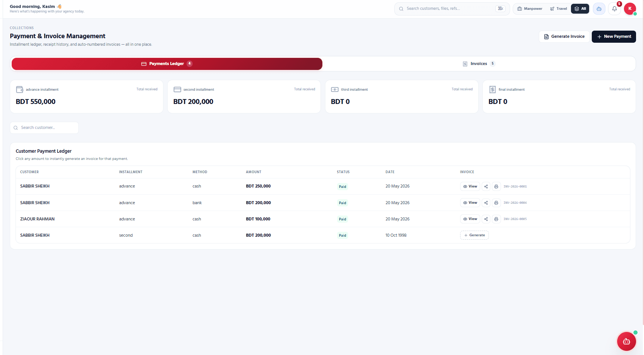Image resolution: width=644 pixels, height=355 pixels.
Task: Generate invoice for second installment payment
Action: pyautogui.click(x=474, y=235)
